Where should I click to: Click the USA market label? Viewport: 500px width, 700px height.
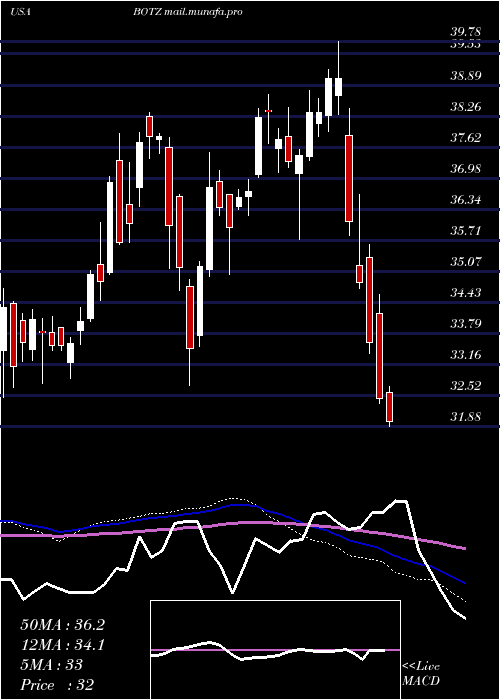click(x=20, y=12)
